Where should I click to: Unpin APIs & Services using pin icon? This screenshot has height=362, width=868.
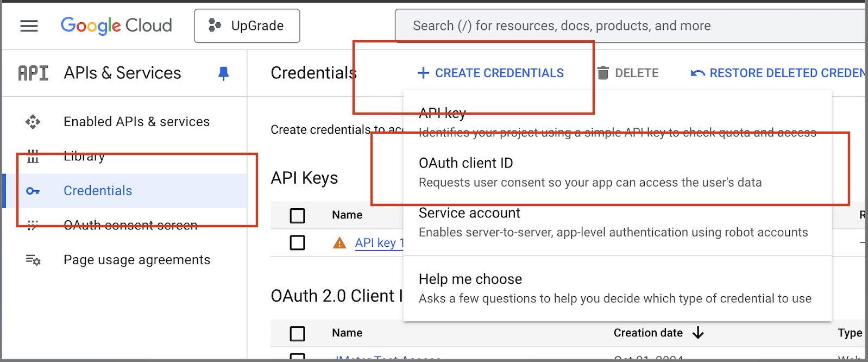click(223, 73)
